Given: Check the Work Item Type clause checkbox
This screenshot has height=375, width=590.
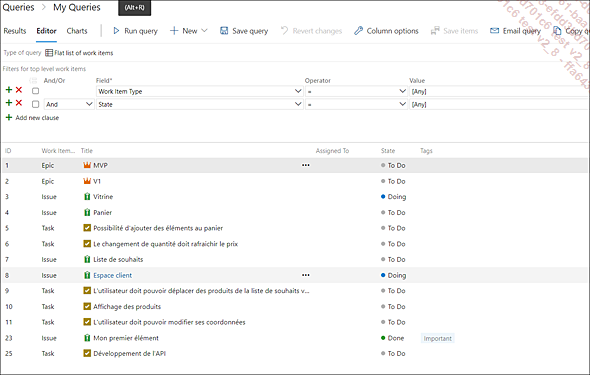Looking at the screenshot, I should [35, 91].
